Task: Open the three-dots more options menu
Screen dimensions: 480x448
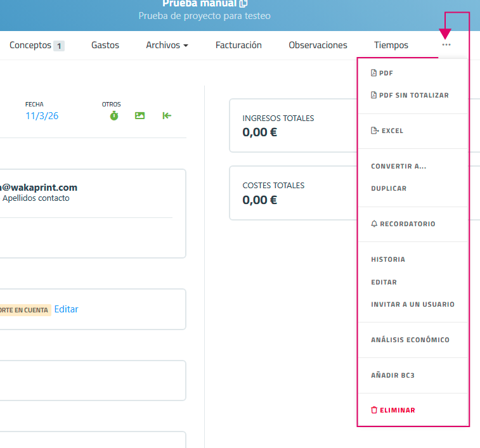Action: click(446, 45)
